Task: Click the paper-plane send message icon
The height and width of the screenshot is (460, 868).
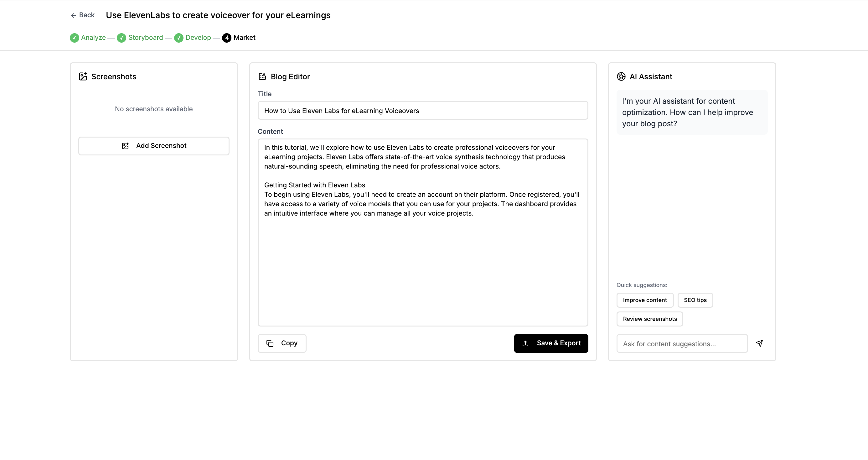Action: tap(759, 343)
